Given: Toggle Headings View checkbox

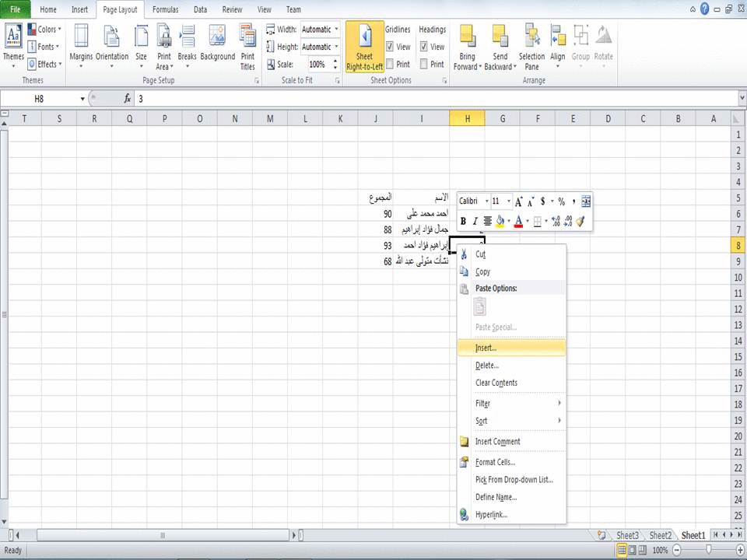Looking at the screenshot, I should click(x=423, y=47).
